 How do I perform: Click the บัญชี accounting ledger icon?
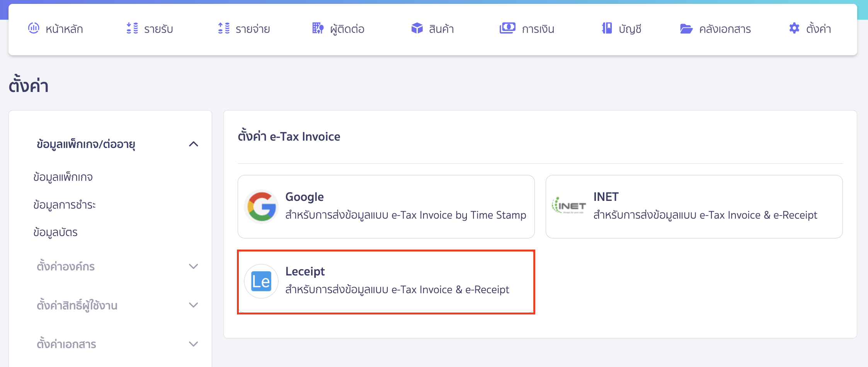(x=607, y=28)
